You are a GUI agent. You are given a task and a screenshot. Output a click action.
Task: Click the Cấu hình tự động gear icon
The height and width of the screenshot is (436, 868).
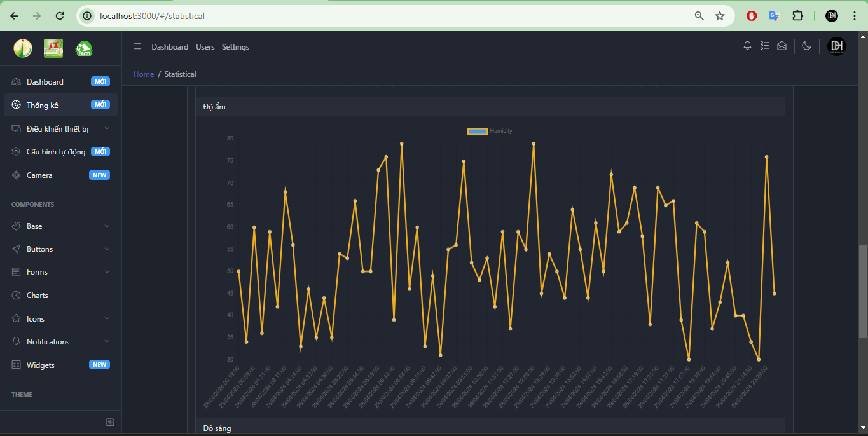16,152
